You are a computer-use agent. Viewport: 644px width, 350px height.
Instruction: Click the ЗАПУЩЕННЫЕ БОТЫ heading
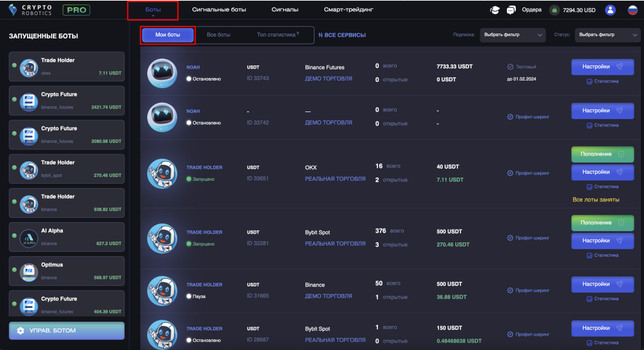click(x=43, y=36)
